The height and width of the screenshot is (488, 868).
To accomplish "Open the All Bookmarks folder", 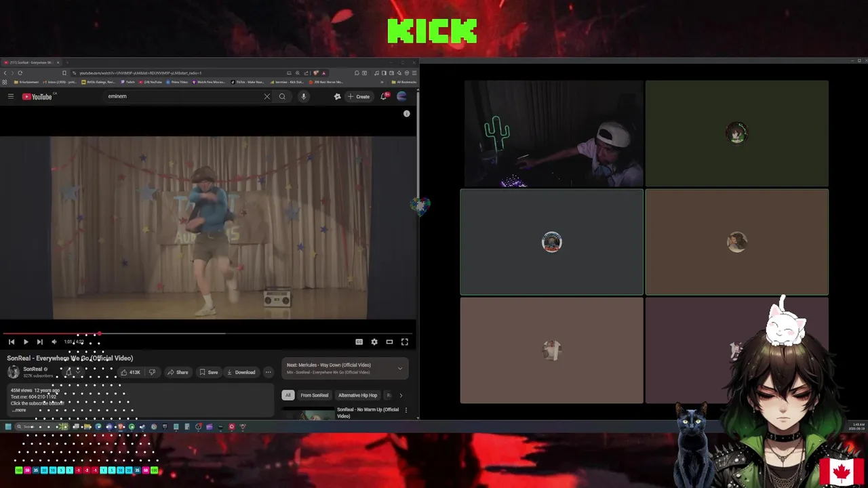I will (x=404, y=82).
